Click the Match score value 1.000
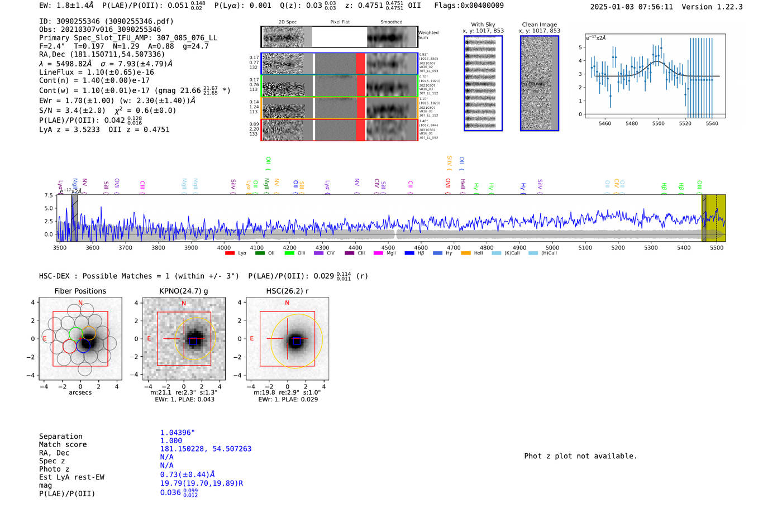The height and width of the screenshot is (532, 782). [x=171, y=440]
